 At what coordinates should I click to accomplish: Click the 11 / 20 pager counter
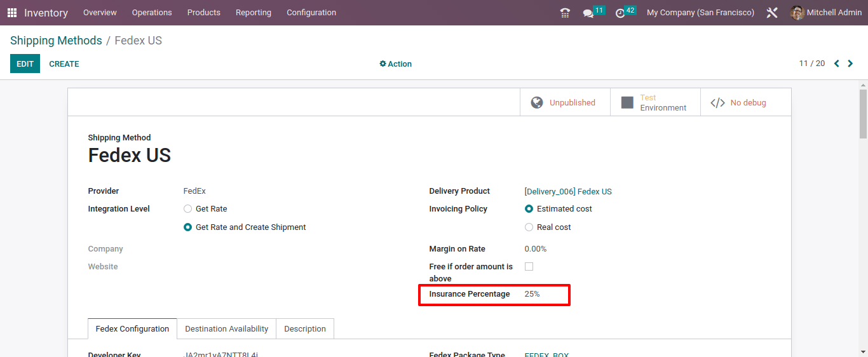click(812, 64)
